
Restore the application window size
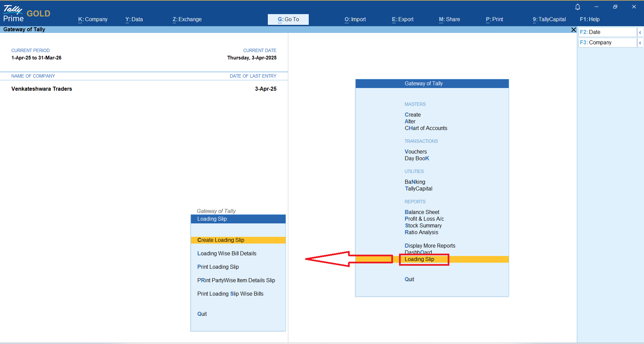point(615,7)
